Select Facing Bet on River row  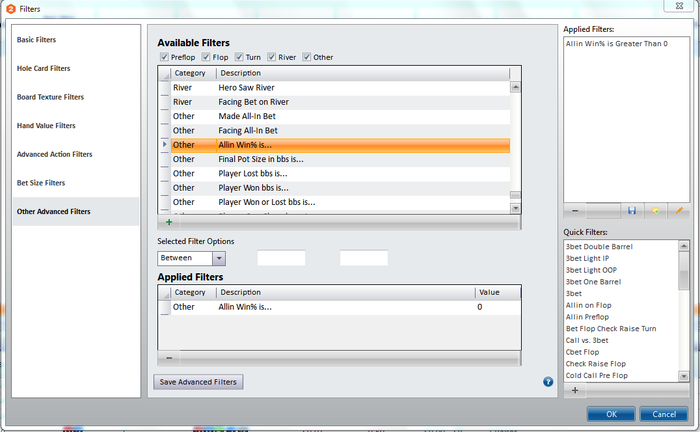(x=340, y=102)
